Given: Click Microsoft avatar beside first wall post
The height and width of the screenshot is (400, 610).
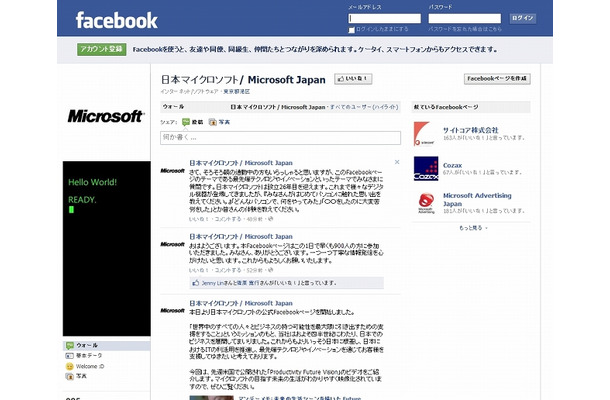Looking at the screenshot, I should click(172, 171).
